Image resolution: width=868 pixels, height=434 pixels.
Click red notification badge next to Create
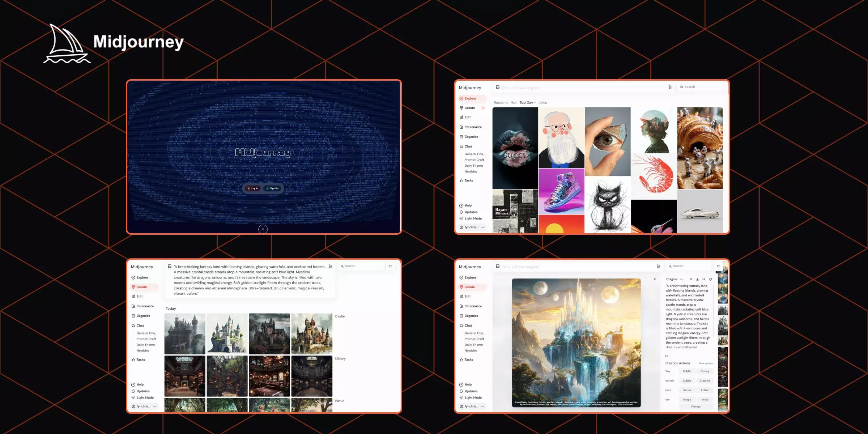483,108
